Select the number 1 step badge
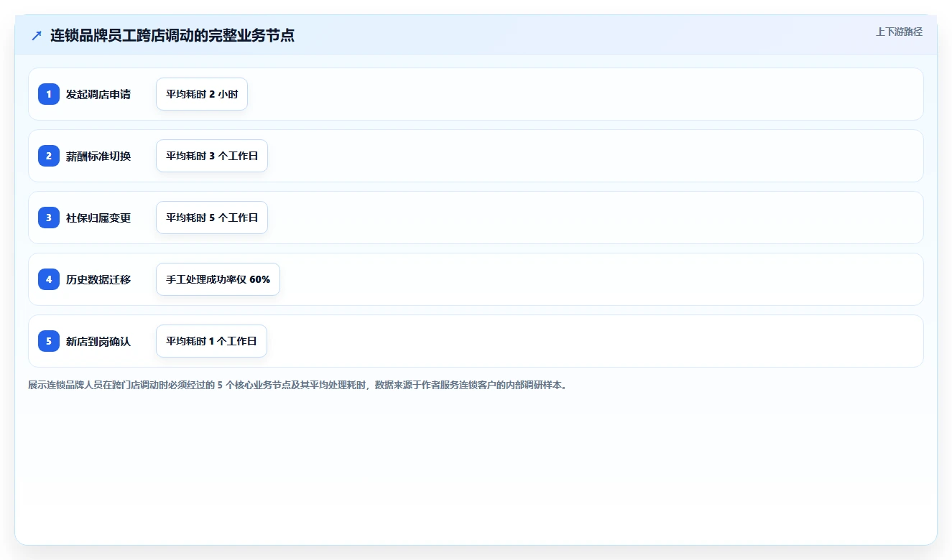Screen dimensions: 952x560 [x=49, y=94]
